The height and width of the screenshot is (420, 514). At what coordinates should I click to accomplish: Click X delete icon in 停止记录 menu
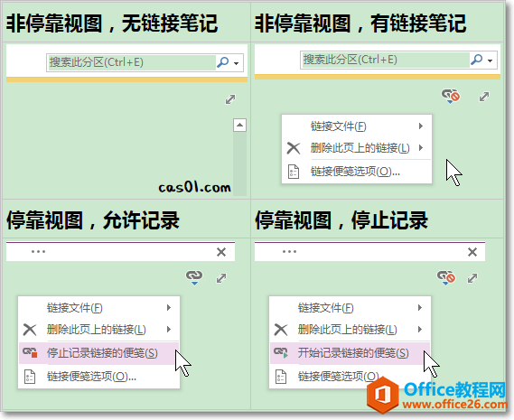pyautogui.click(x=281, y=330)
